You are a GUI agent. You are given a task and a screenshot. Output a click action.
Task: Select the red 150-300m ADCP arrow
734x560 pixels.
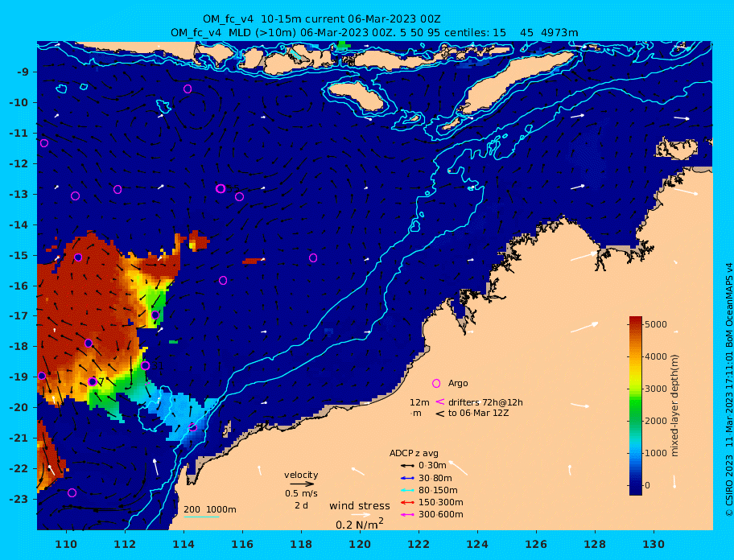tap(407, 502)
